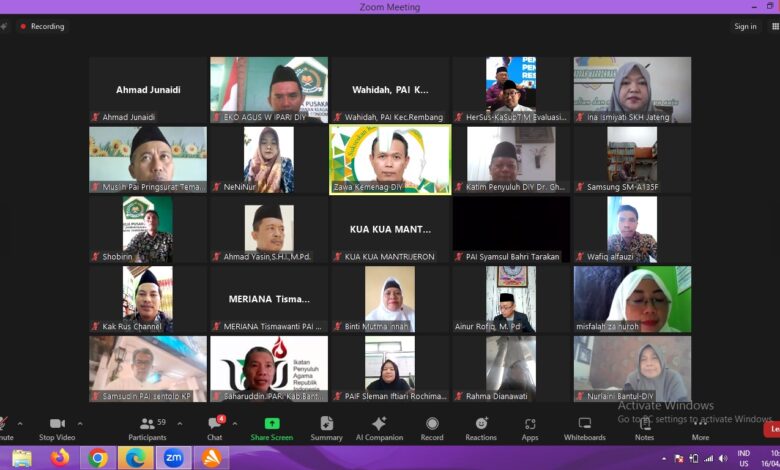The width and height of the screenshot is (780, 470).
Task: Select Rahma Dianawati video tile
Action: coord(511,369)
